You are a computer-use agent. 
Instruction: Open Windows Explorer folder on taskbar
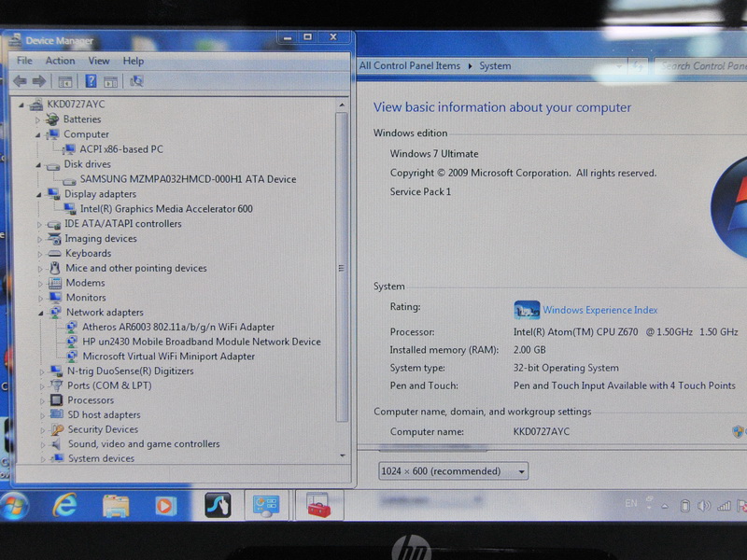(116, 506)
